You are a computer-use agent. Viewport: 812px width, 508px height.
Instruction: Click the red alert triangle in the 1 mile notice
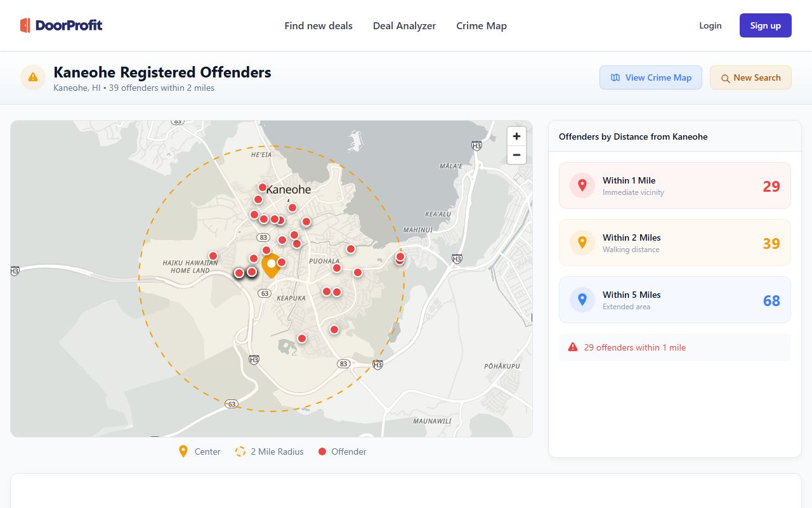(x=573, y=347)
